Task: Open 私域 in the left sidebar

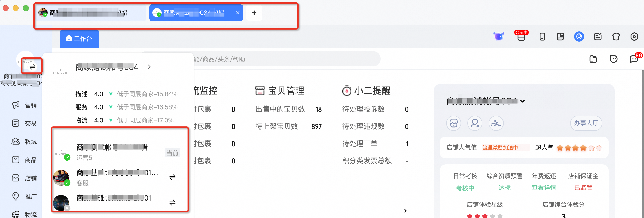Action: tap(25, 142)
